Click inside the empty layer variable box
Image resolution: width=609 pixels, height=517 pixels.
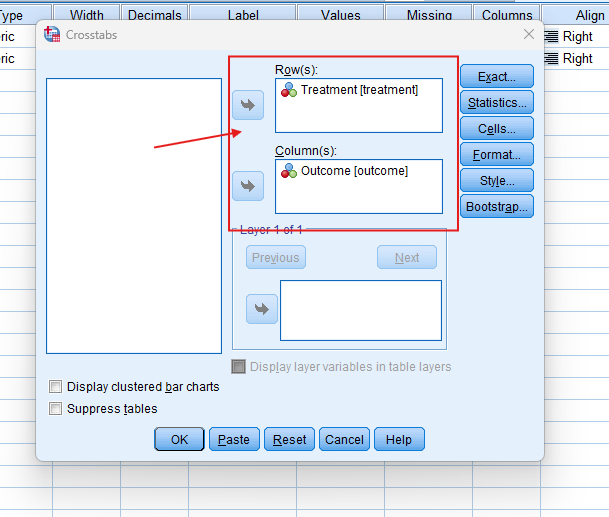360,311
